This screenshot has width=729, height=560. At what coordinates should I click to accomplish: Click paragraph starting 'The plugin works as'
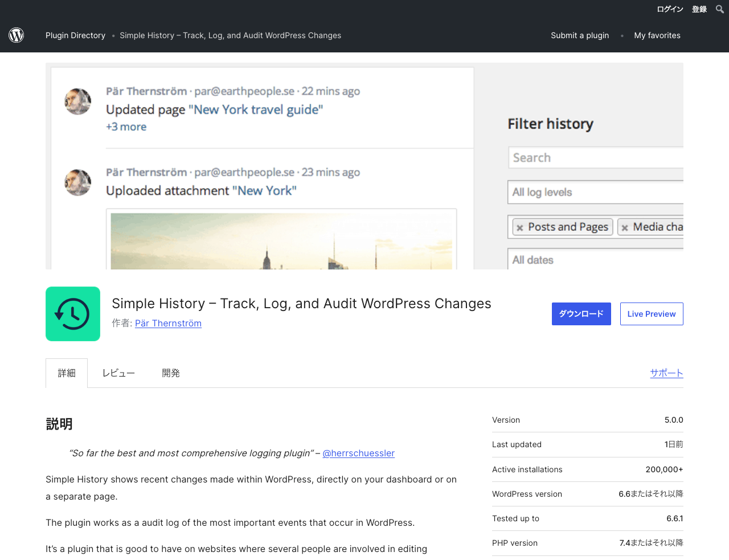click(x=230, y=523)
